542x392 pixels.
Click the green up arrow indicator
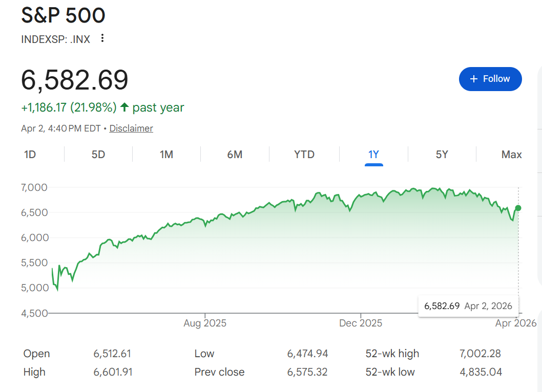pos(124,107)
